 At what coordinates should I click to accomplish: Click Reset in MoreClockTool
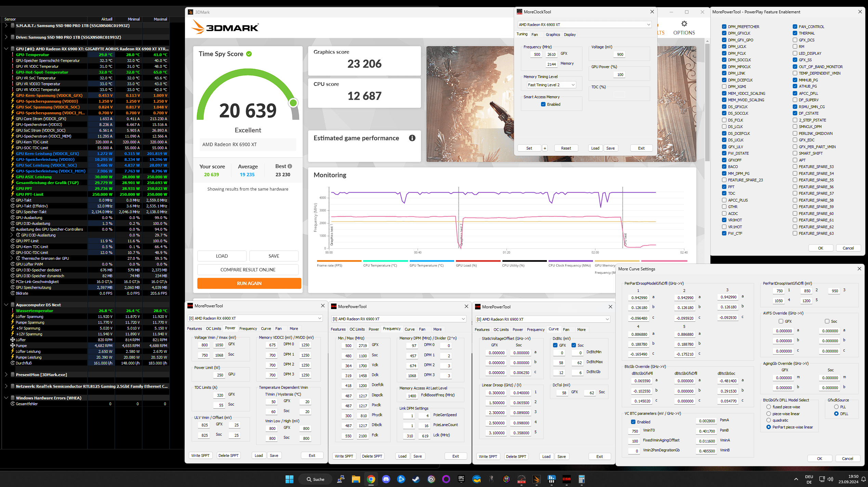point(566,148)
